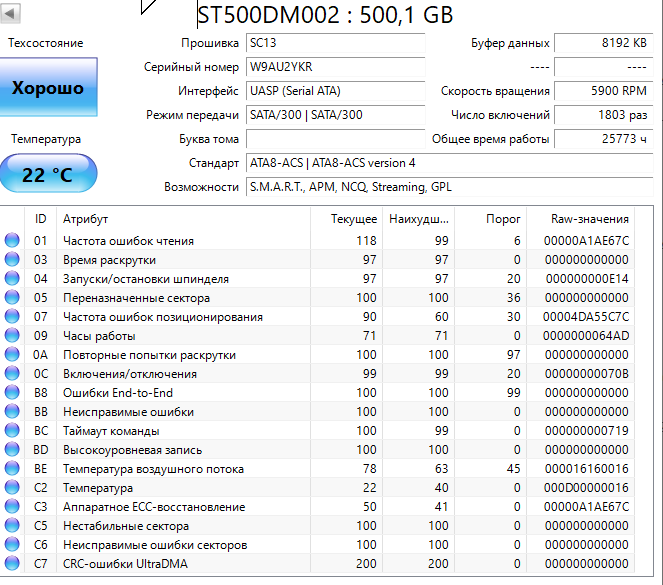Select status icon for attribute C5
Image resolution: width=663 pixels, height=585 pixels.
point(12,525)
